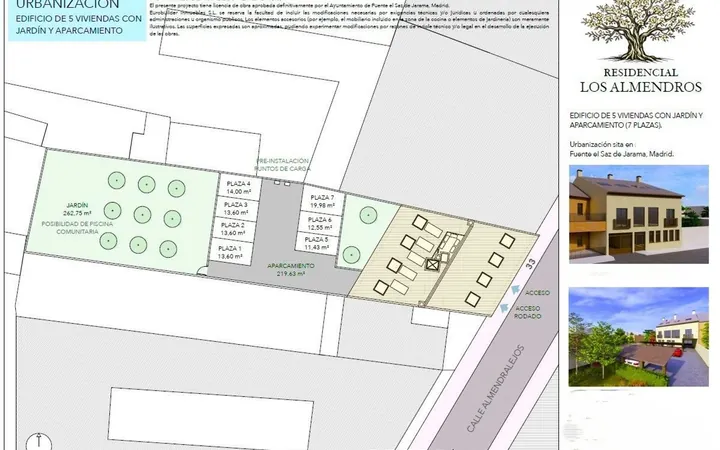Click 'APARCAMIENTO (7 PLAZAS)' description in sidebar
The height and width of the screenshot is (450, 720).
click(x=616, y=125)
